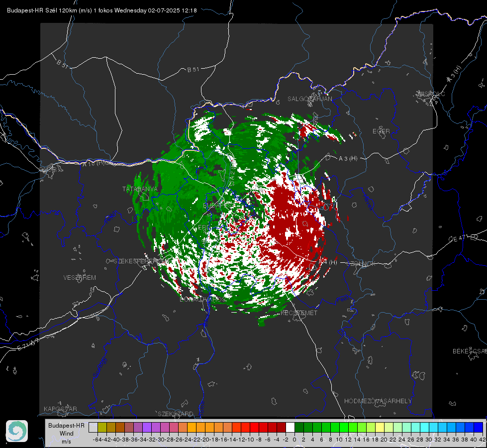Click the SZEKSZÁRD city label
Image resolution: width=487 pixels, height=448 pixels.
point(176,414)
